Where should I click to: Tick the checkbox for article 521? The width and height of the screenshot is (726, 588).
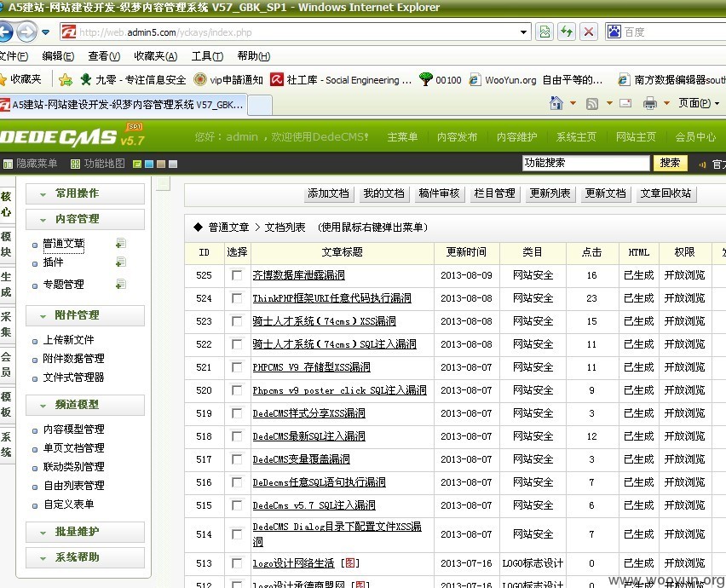click(x=237, y=367)
